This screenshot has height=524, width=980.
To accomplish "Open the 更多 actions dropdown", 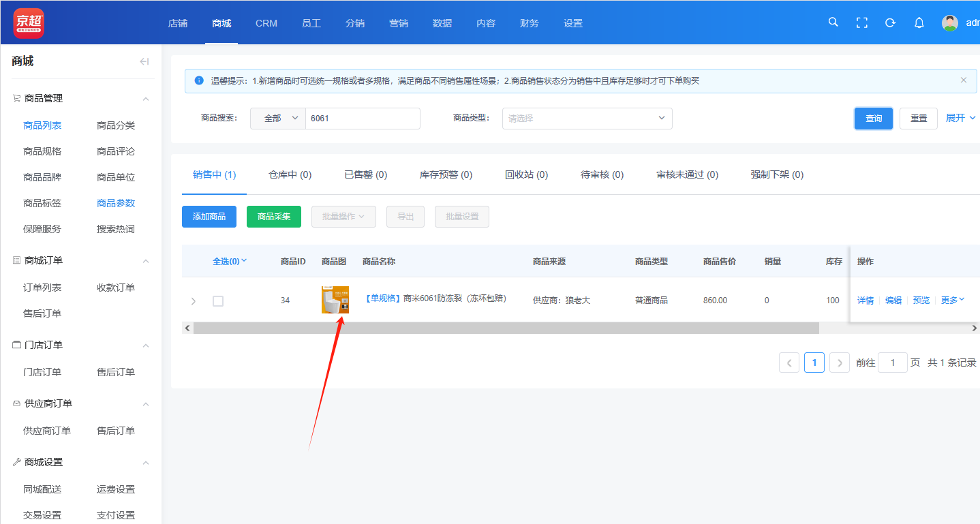I will point(953,300).
